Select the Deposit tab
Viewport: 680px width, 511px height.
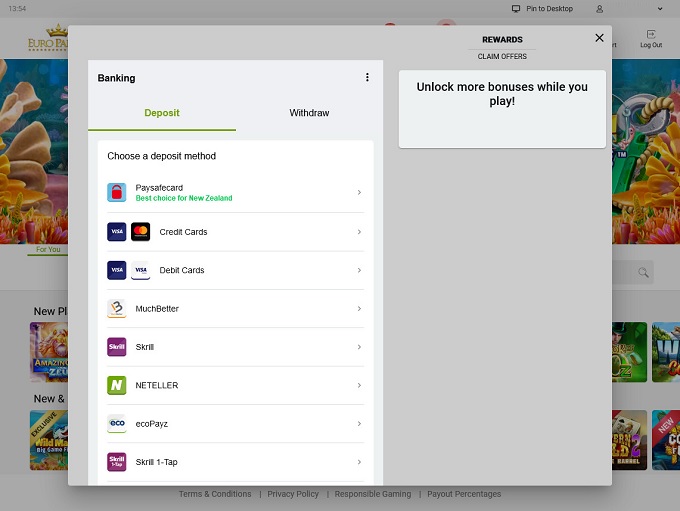(162, 113)
